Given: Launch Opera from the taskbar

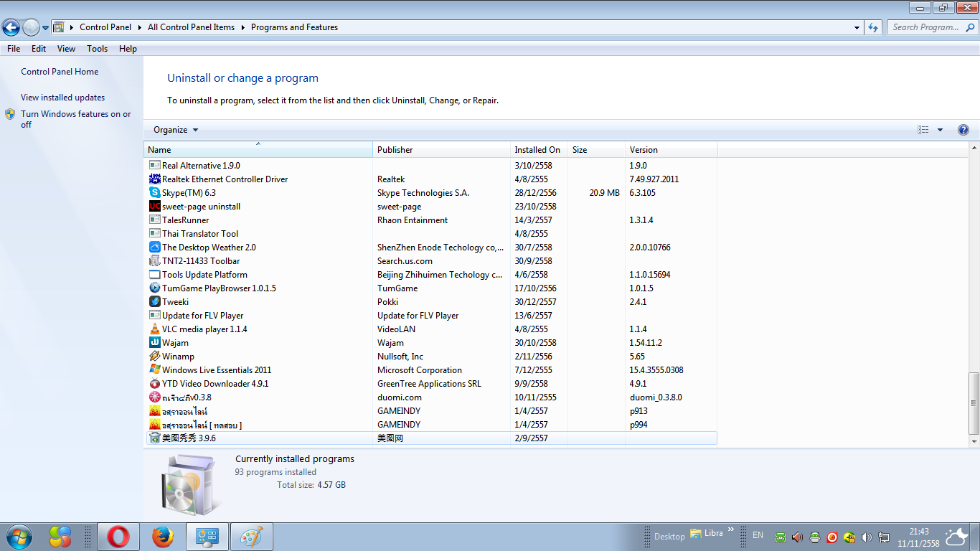Looking at the screenshot, I should click(119, 537).
